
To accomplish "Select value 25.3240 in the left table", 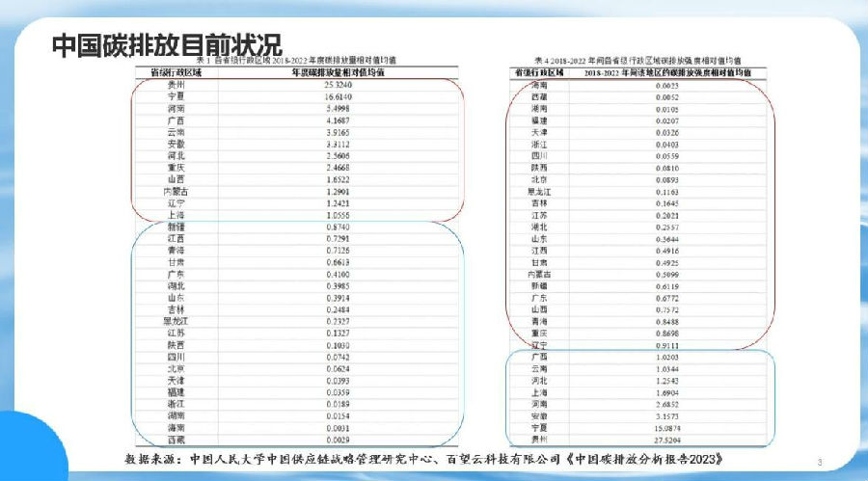I will coord(336,85).
